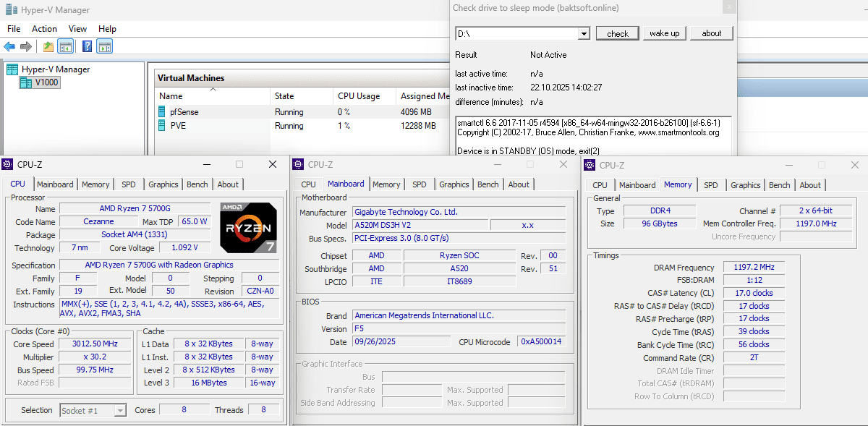Minimize the CPU-Z memory window

point(788,166)
